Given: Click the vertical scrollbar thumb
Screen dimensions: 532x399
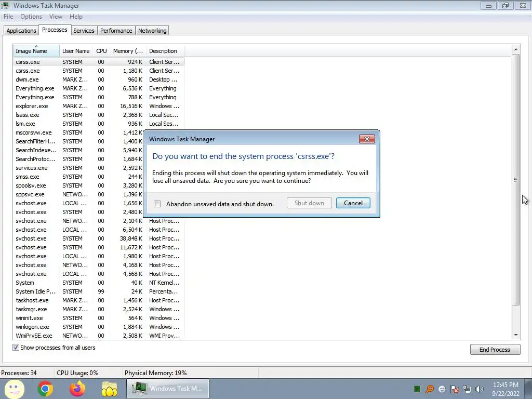Looking at the screenshot, I should pyautogui.click(x=516, y=180).
